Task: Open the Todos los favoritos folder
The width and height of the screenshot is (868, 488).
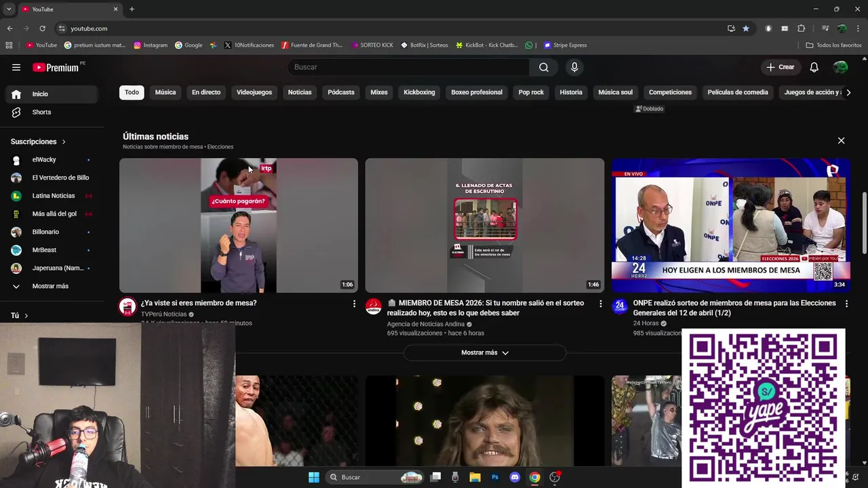Action: point(833,45)
